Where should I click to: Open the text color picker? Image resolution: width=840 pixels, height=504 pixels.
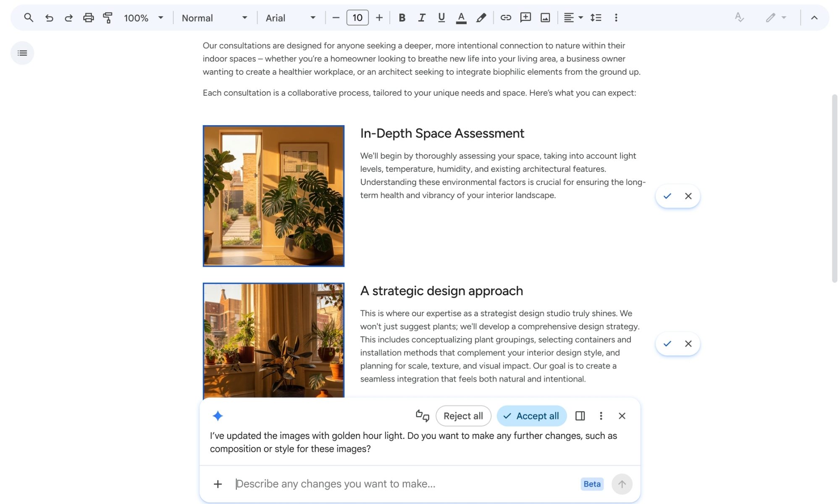pos(461,18)
